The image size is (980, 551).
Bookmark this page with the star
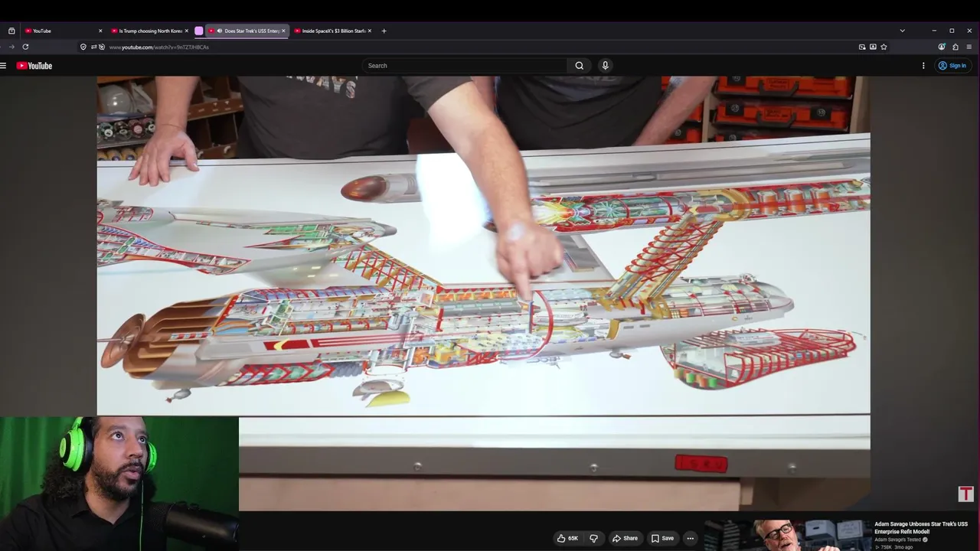(884, 47)
